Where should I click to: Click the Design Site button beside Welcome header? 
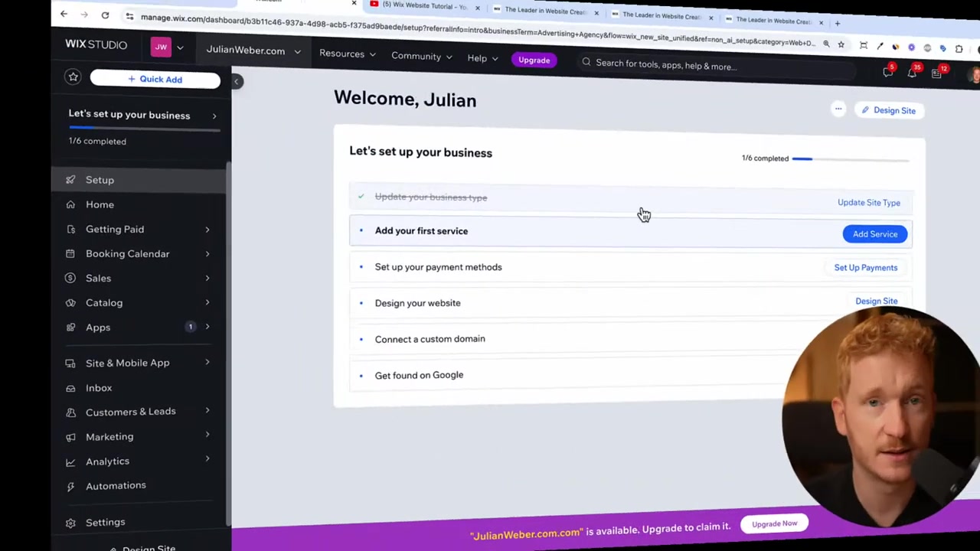[888, 110]
